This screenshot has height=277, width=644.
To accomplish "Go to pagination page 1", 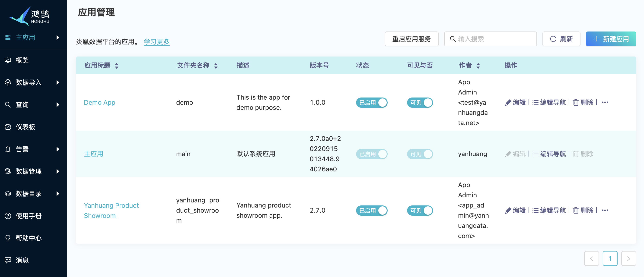I will 610,258.
